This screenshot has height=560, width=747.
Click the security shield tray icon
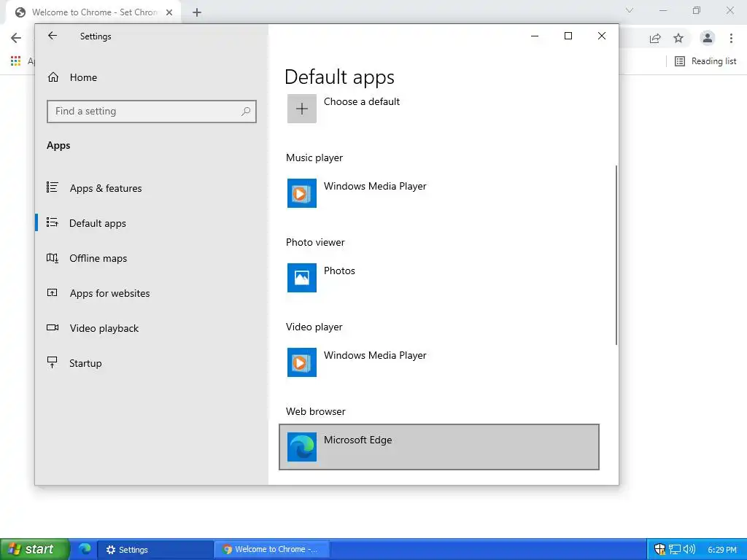[x=659, y=550]
